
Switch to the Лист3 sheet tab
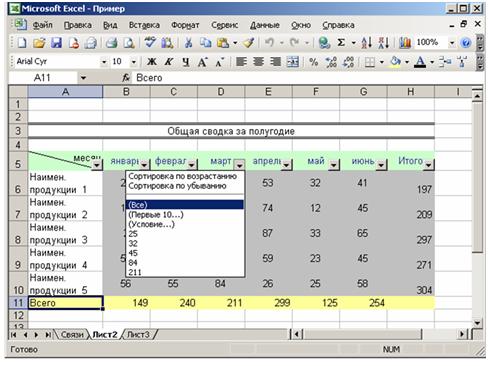click(138, 334)
